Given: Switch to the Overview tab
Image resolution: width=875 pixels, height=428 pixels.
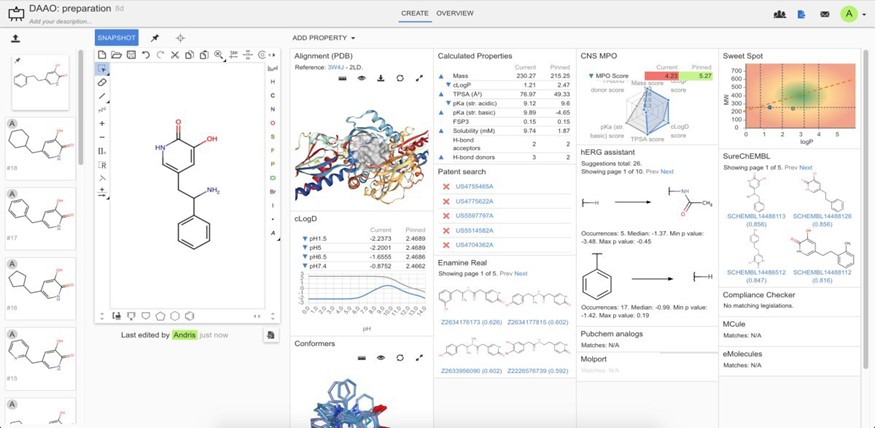Looking at the screenshot, I should coord(454,13).
